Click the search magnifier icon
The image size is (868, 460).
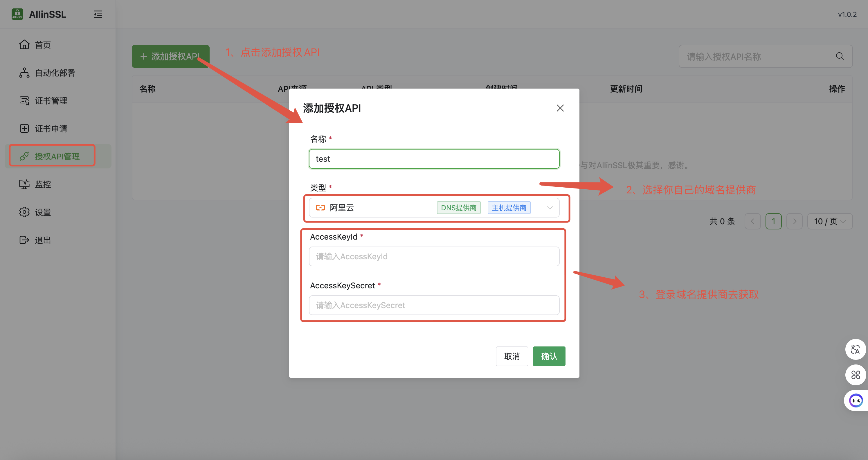point(840,56)
